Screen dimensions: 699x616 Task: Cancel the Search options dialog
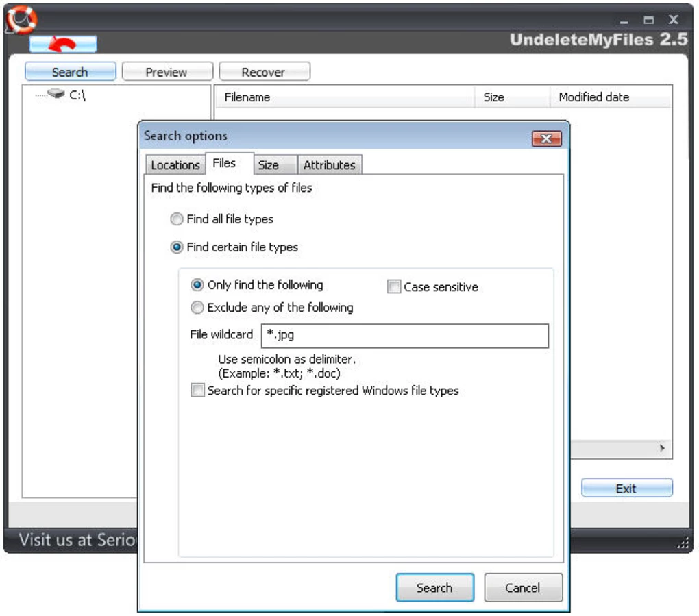[x=523, y=587]
